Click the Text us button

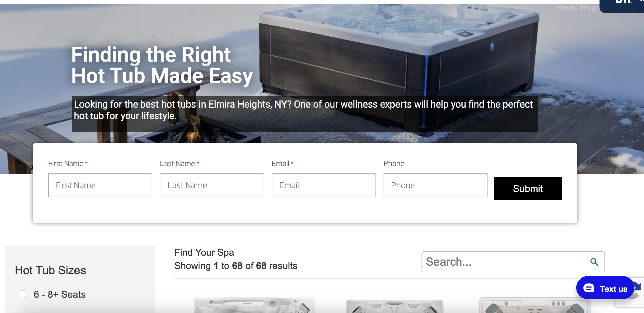pyautogui.click(x=605, y=288)
